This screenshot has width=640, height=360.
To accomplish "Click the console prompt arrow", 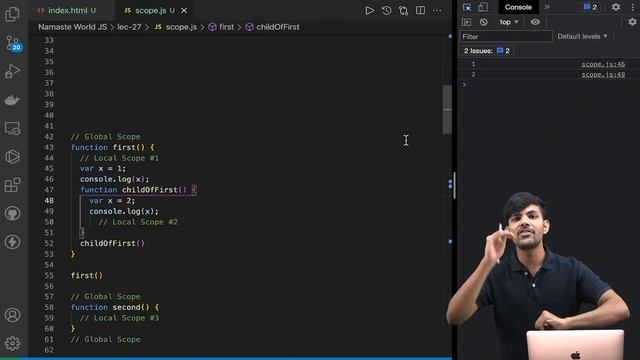I will (x=464, y=84).
